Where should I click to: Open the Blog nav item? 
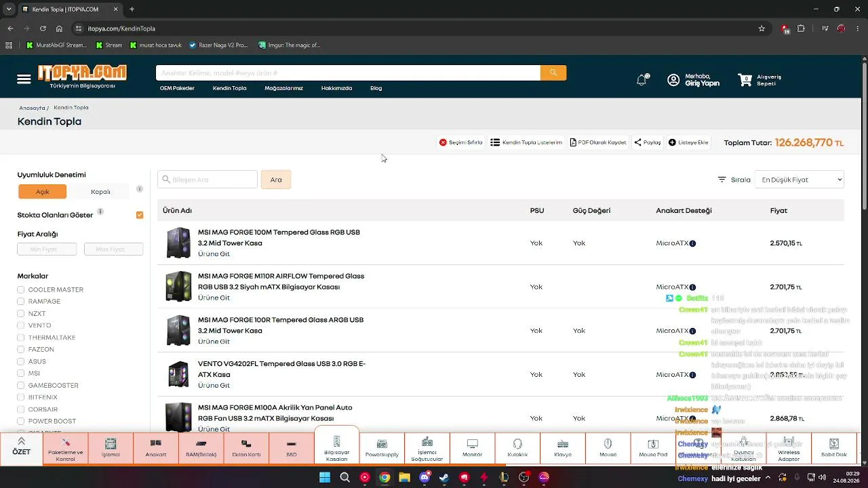pos(376,88)
